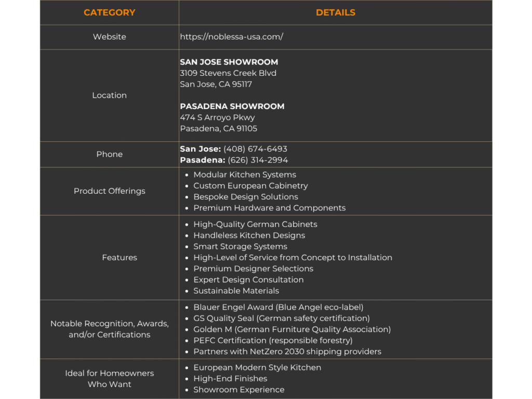
Task: Select the SAN JOSE SHOWROOM heading
Action: tap(229, 62)
